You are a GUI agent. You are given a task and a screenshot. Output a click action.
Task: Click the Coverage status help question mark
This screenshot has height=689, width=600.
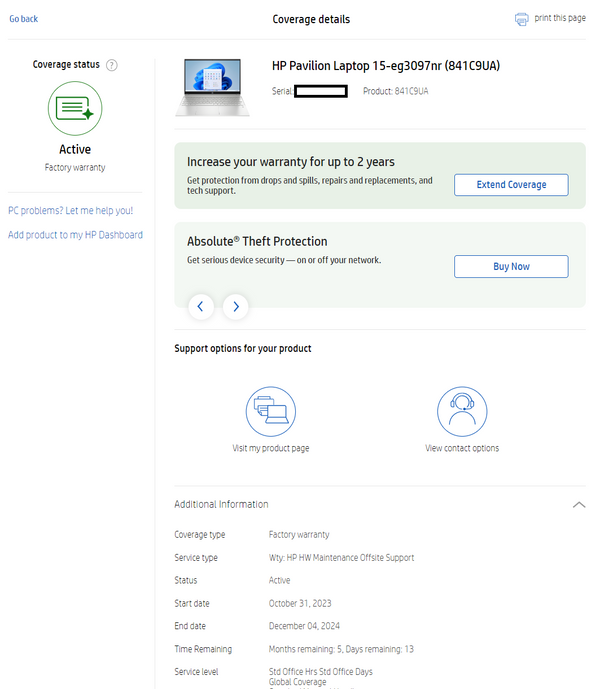pyautogui.click(x=112, y=65)
